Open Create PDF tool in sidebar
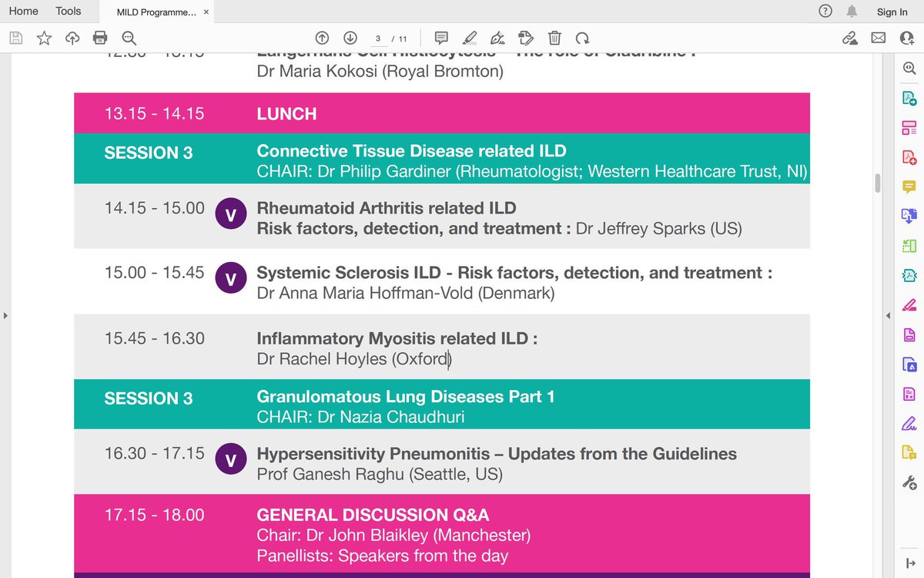 coord(909,157)
